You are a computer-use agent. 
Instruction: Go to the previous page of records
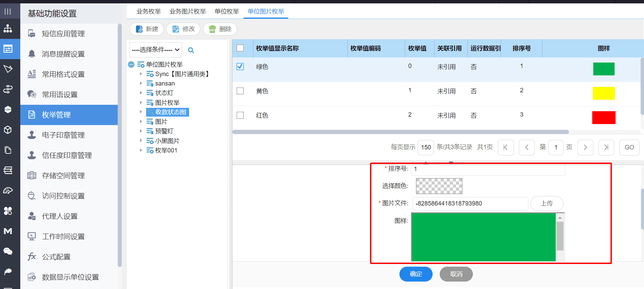(527, 147)
